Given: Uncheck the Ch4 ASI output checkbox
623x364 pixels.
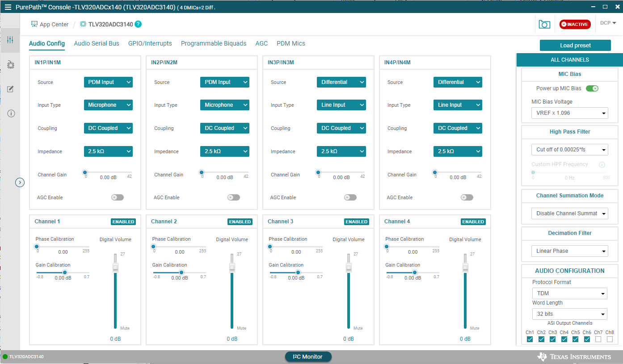Looking at the screenshot, I should pyautogui.click(x=564, y=339).
